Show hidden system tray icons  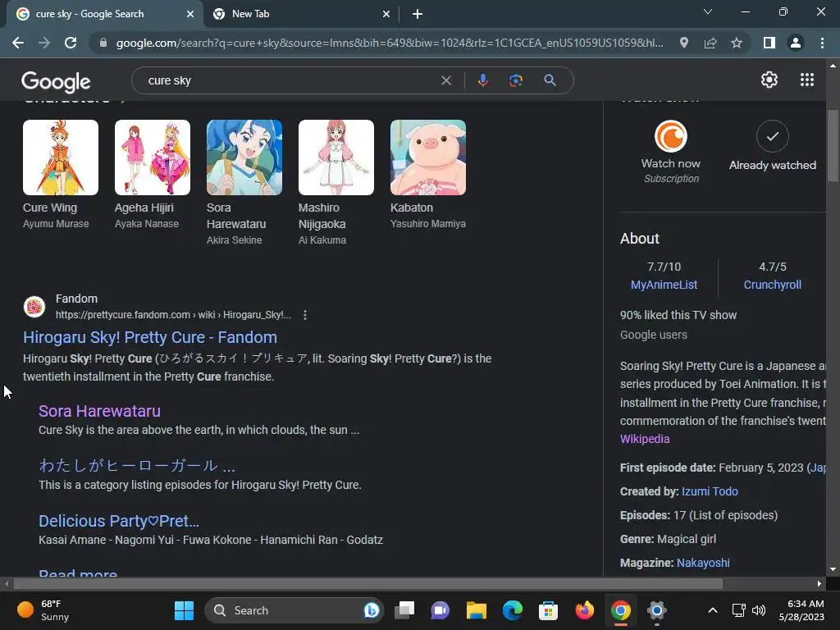coord(713,610)
